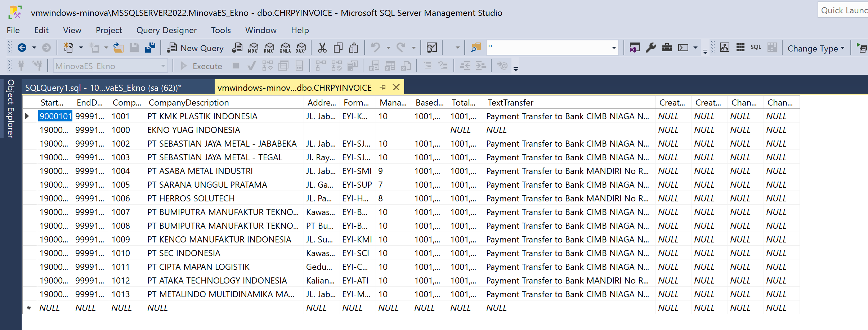The width and height of the screenshot is (868, 330).
Task: Open the Project menu
Action: click(x=109, y=30)
